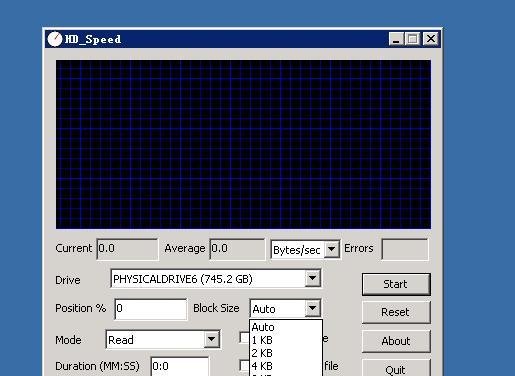This screenshot has height=376, width=515.
Task: Click the HD_Speed gauge icon in title bar
Action: coord(55,39)
